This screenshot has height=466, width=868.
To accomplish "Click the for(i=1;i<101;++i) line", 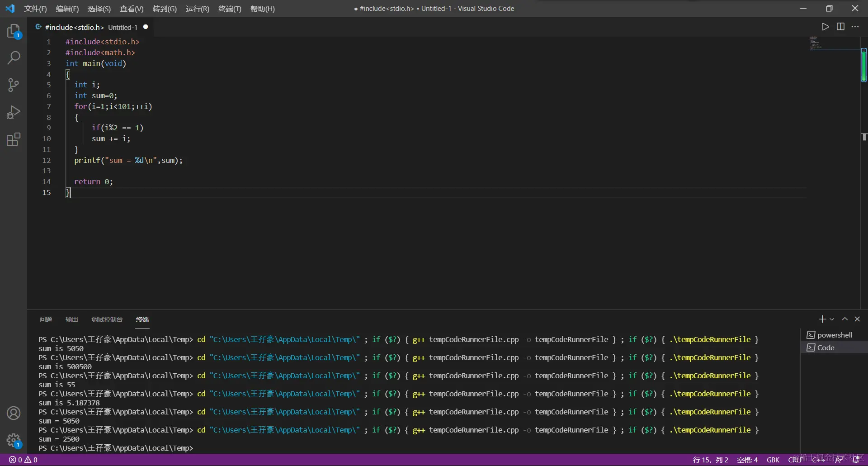I will click(113, 107).
